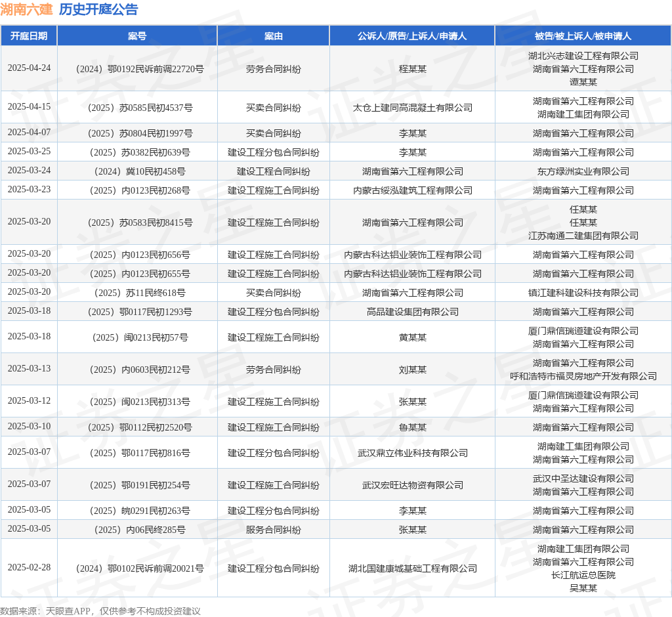This screenshot has height=617, width=672.
Task: Select case number (2025)苏0585民初4537号
Action: coord(140,108)
